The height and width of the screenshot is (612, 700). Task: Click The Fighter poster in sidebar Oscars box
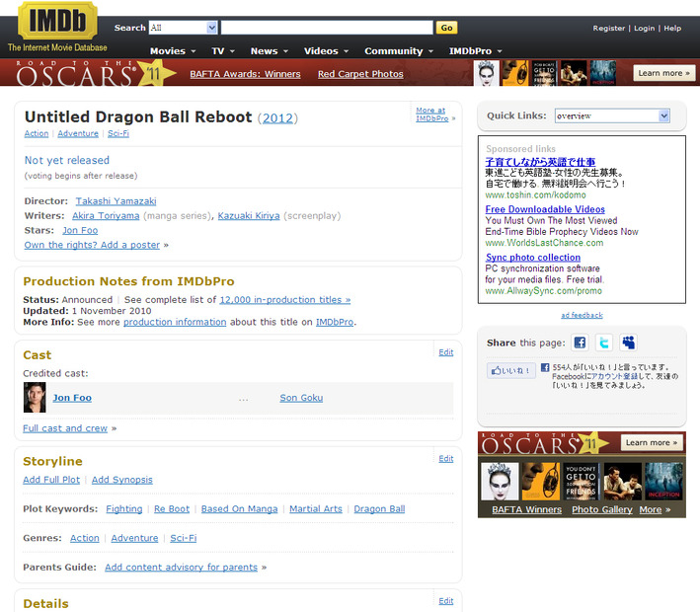click(623, 481)
